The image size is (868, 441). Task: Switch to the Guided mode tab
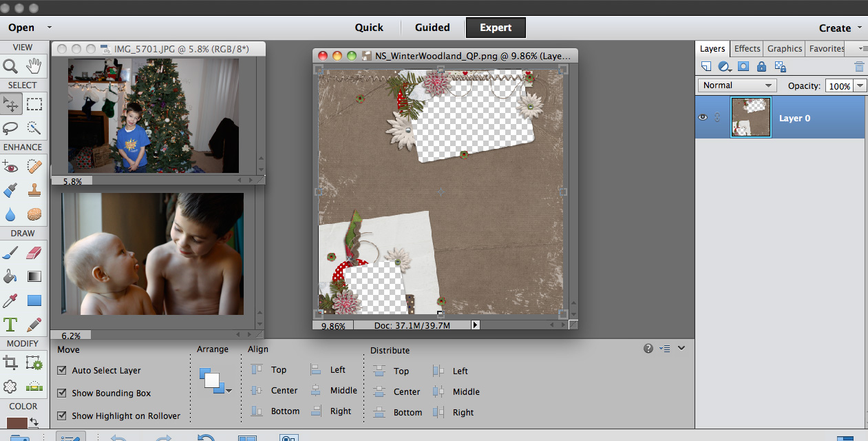coord(432,28)
